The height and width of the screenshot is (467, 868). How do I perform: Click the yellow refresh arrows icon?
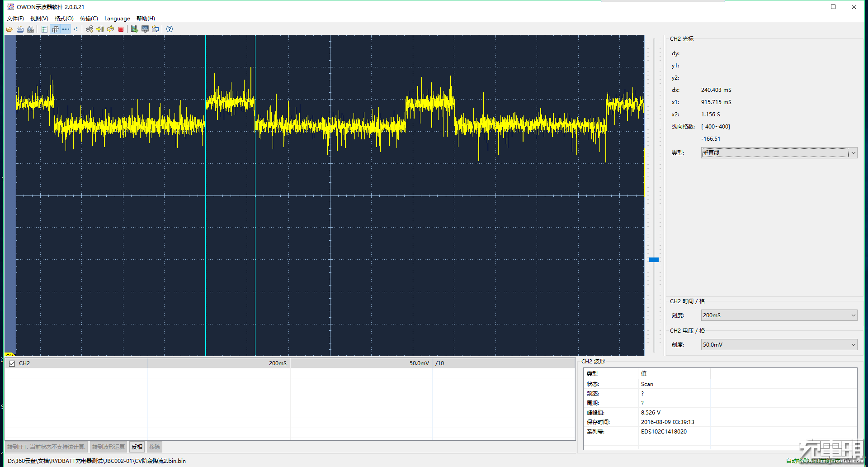click(x=110, y=29)
